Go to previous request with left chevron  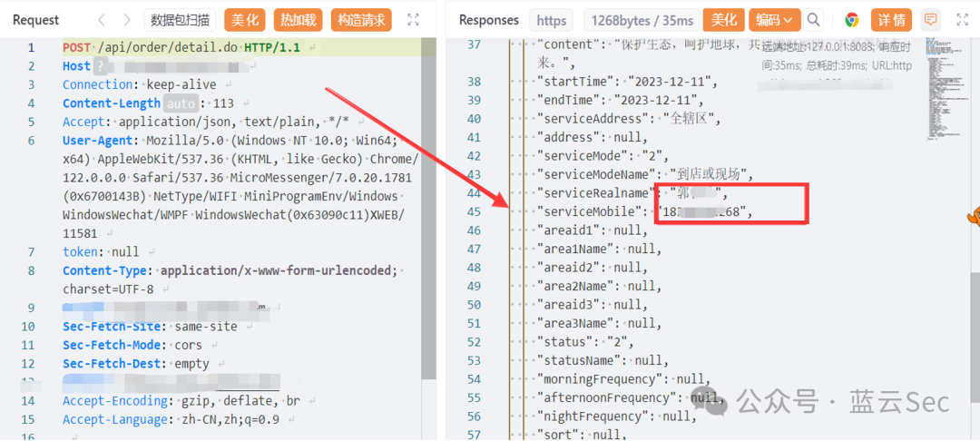[102, 20]
